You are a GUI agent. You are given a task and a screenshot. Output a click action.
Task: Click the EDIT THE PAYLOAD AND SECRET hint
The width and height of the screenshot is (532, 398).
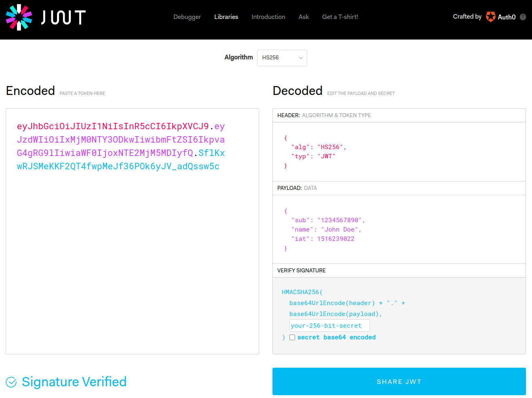[361, 93]
